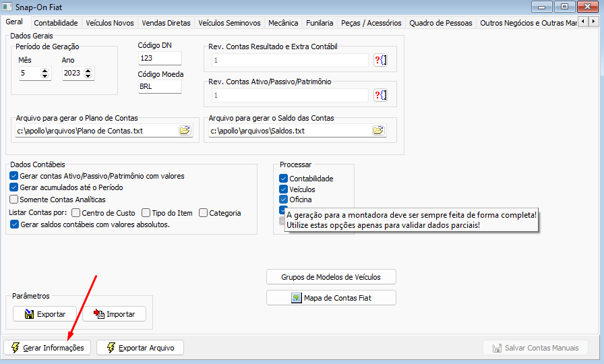The image size is (604, 364).
Task: Uncheck Oficina in Processar group
Action: coord(284,200)
